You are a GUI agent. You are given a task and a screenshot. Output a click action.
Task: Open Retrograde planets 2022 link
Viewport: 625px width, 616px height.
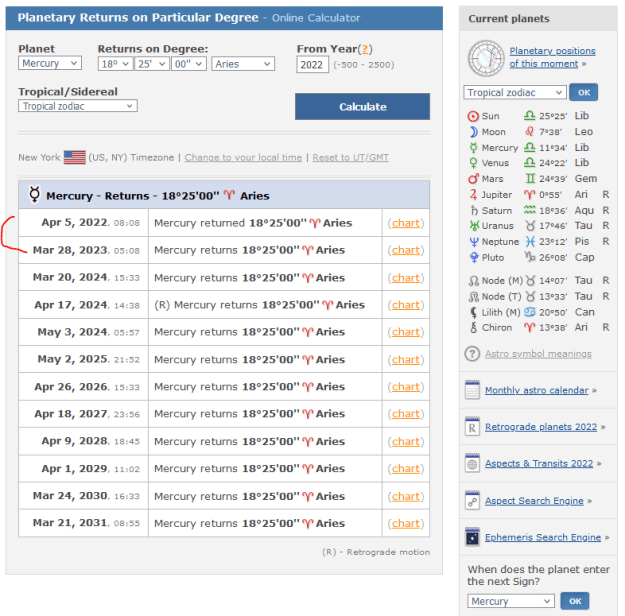(x=541, y=427)
